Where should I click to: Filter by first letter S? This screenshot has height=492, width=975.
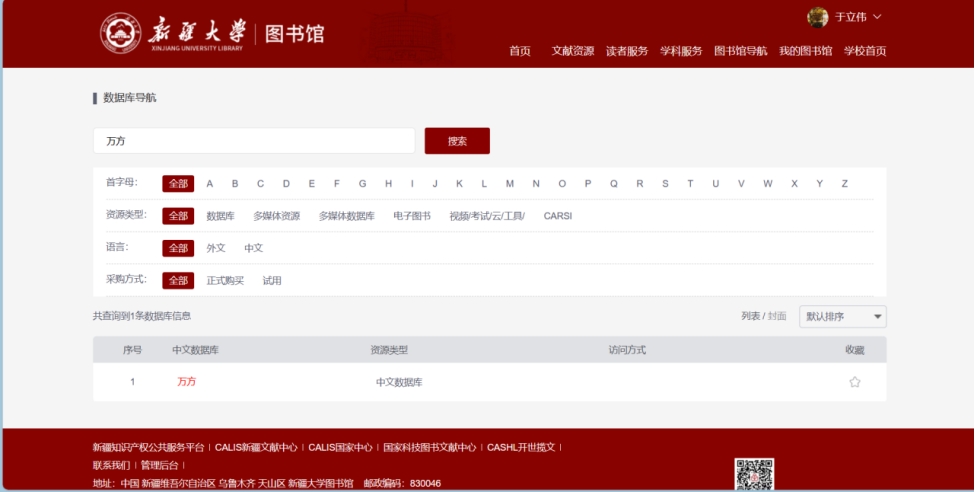point(665,183)
